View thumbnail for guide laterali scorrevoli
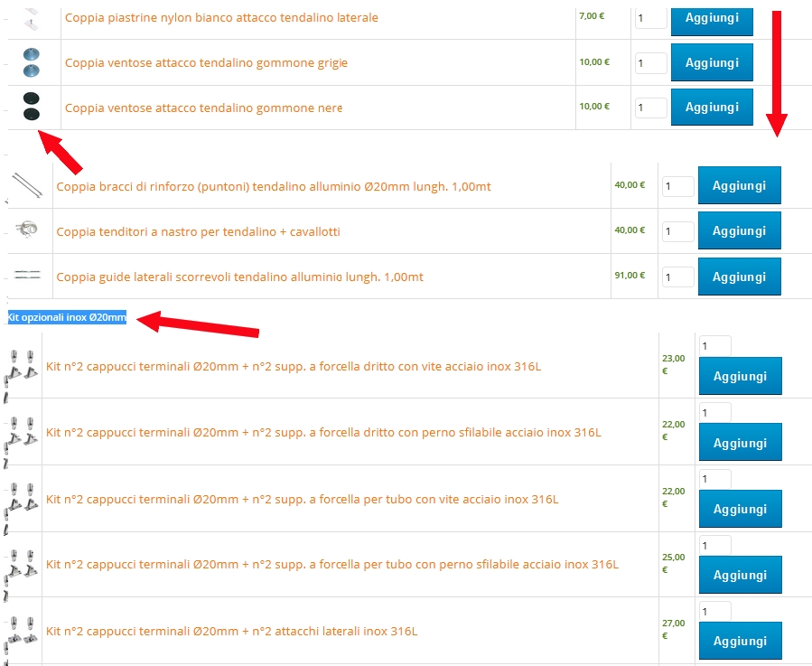Viewport: 812px width, 666px height. coord(27,275)
